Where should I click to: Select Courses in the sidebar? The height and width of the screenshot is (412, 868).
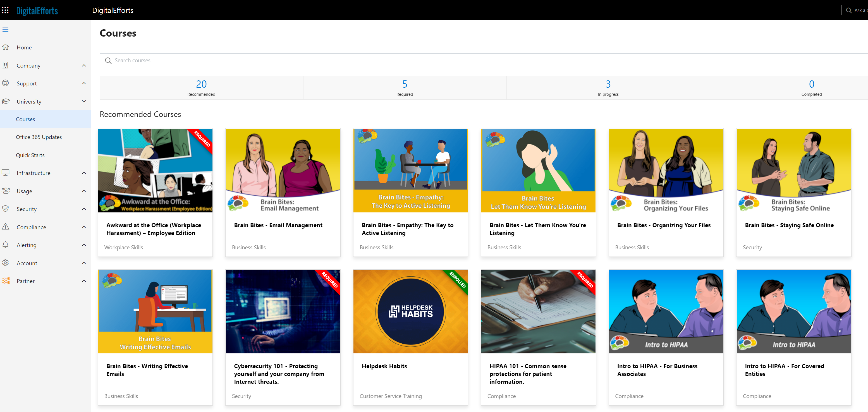(46, 119)
